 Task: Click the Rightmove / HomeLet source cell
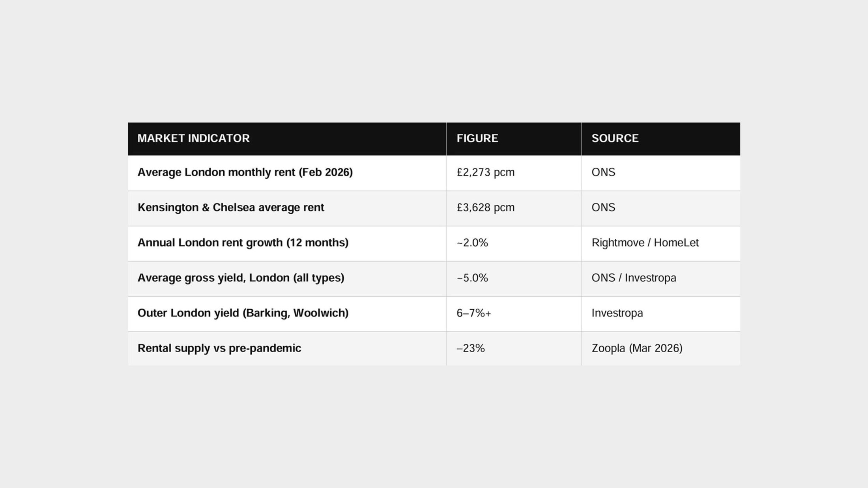point(645,243)
